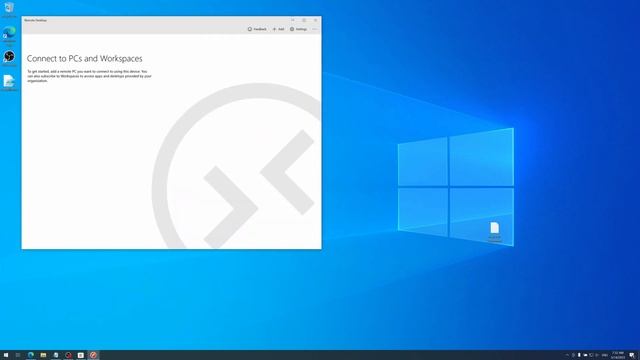This screenshot has height=360, width=640.
Task: Click the taskbar clock and date
Action: (618, 355)
